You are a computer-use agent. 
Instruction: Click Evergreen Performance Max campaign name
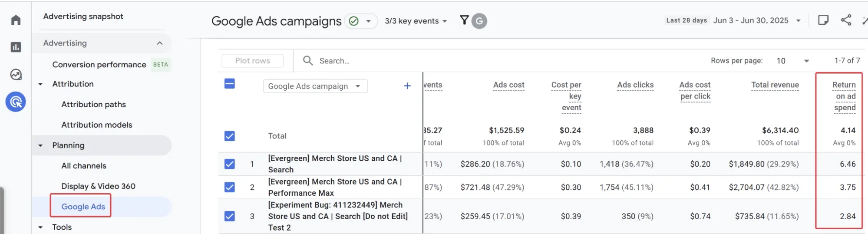tap(335, 187)
